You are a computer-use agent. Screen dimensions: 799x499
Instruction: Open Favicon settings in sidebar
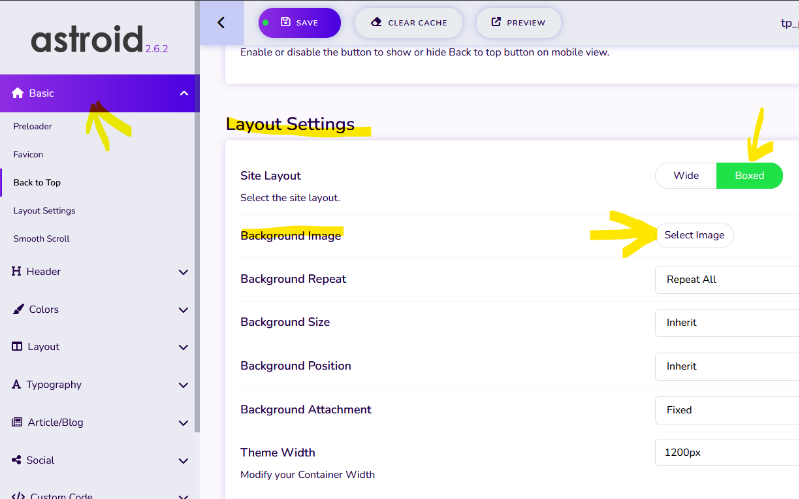point(28,154)
